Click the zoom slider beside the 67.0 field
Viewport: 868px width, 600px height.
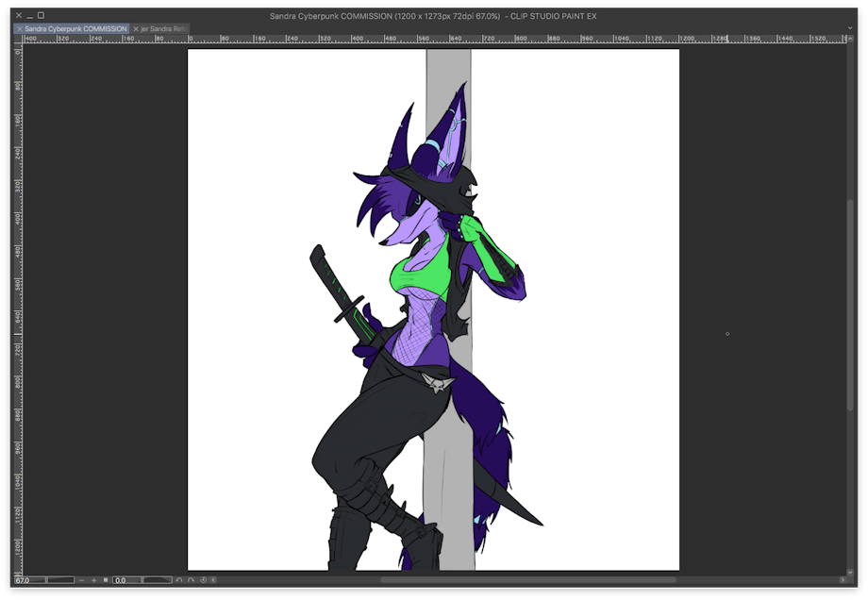[x=59, y=580]
